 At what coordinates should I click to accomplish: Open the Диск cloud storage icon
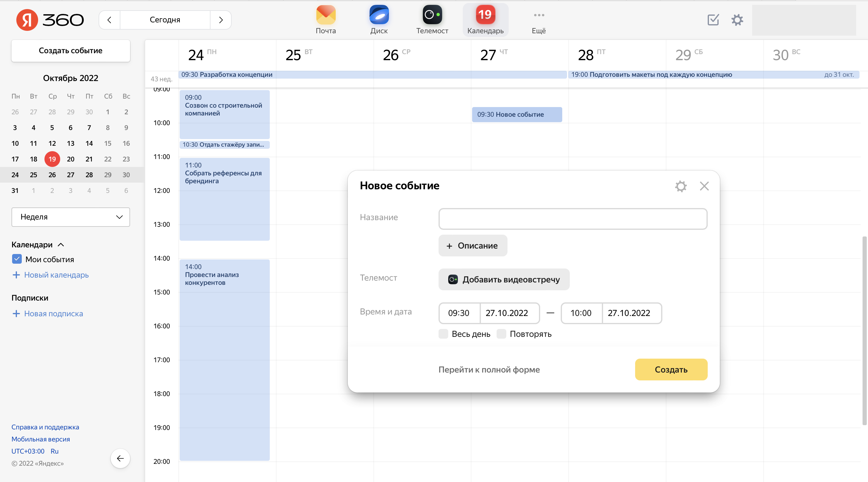click(379, 15)
